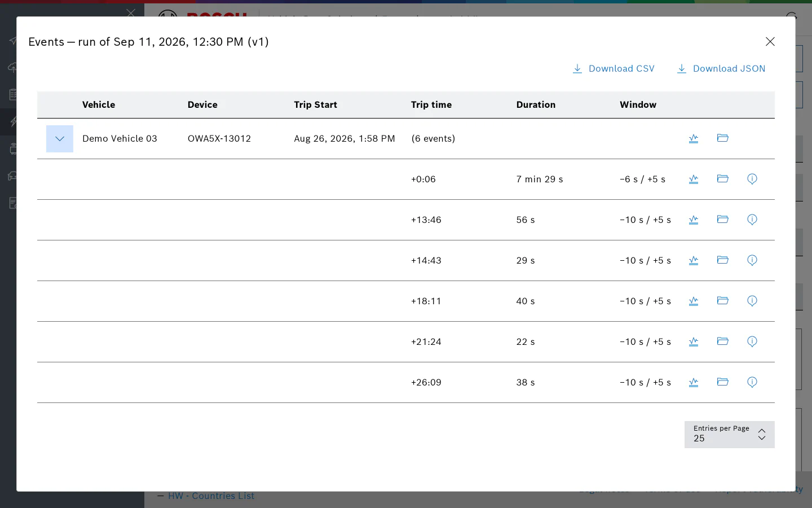Select the +13:46 trip time

pos(426,220)
